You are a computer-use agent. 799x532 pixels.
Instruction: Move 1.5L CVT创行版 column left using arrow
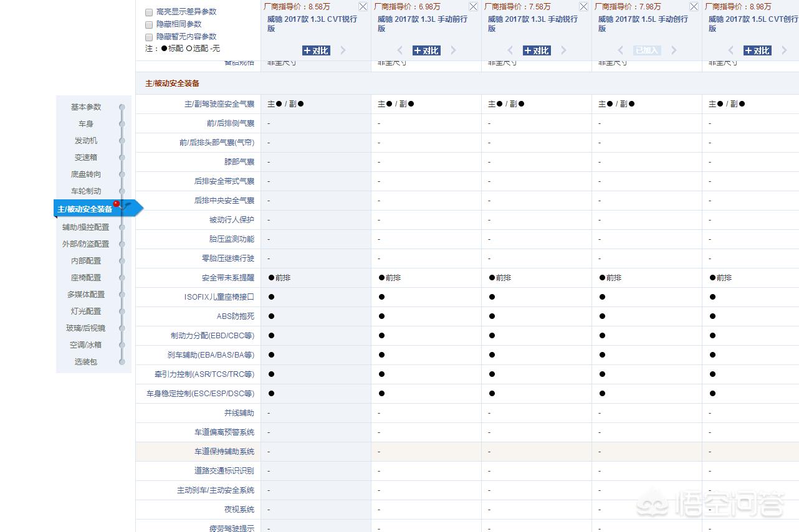[731, 50]
